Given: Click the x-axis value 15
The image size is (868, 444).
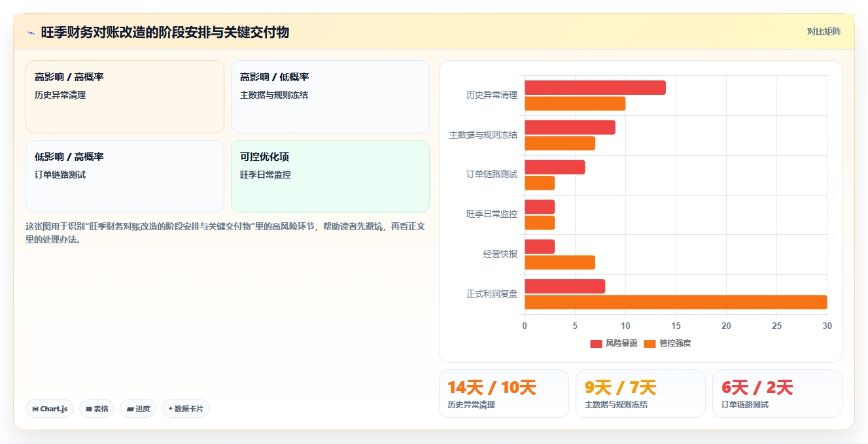Looking at the screenshot, I should click(676, 326).
